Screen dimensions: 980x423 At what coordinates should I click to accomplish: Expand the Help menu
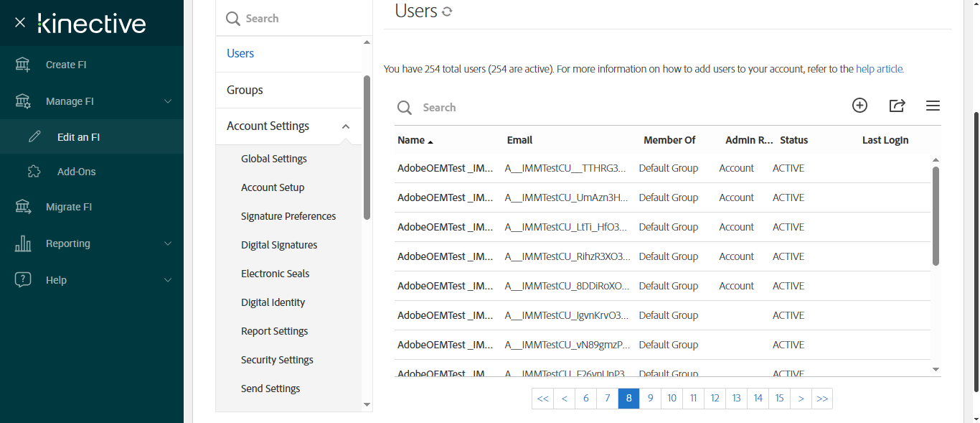pos(168,280)
